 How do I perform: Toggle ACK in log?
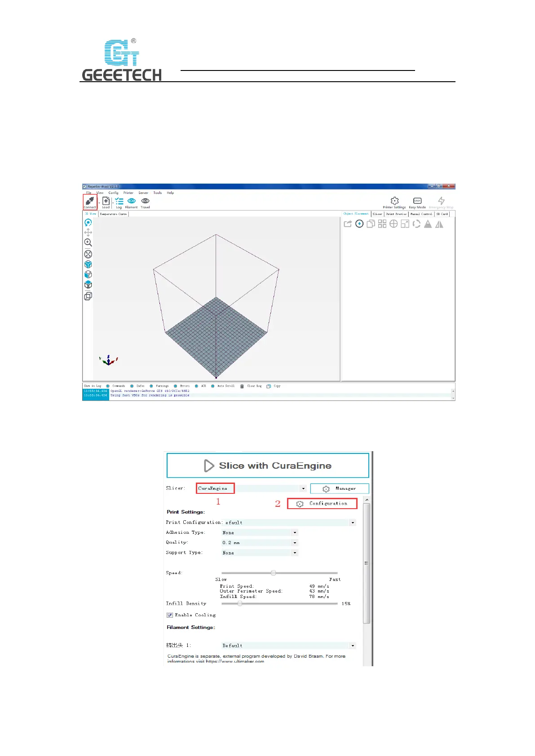click(197, 386)
